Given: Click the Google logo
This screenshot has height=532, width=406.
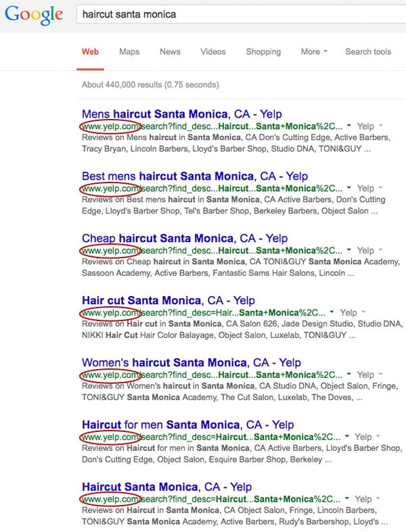Looking at the screenshot, I should tap(34, 15).
